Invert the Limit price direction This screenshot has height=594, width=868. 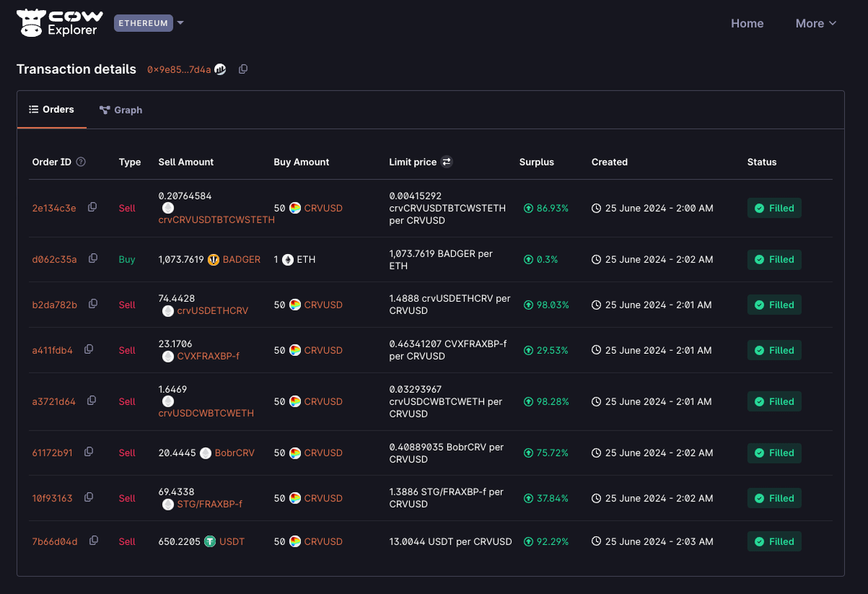447,162
